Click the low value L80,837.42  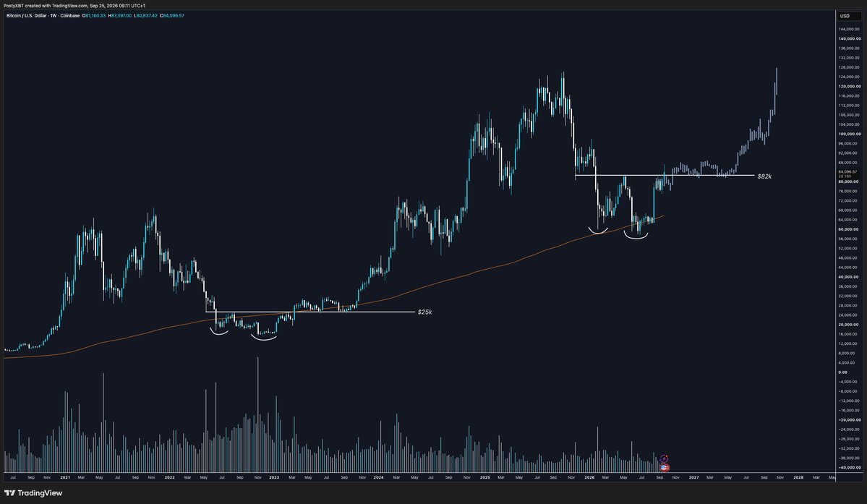[x=145, y=15]
